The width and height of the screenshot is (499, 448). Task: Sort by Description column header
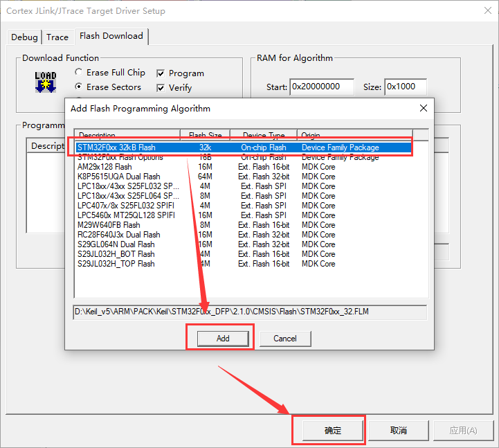tap(127, 135)
